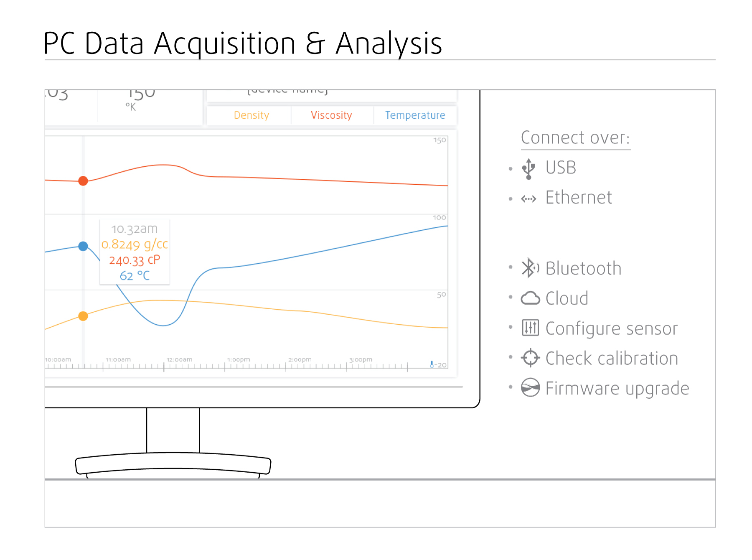
Task: Click the Configure sensor sliders icon
Action: pyautogui.click(x=531, y=328)
